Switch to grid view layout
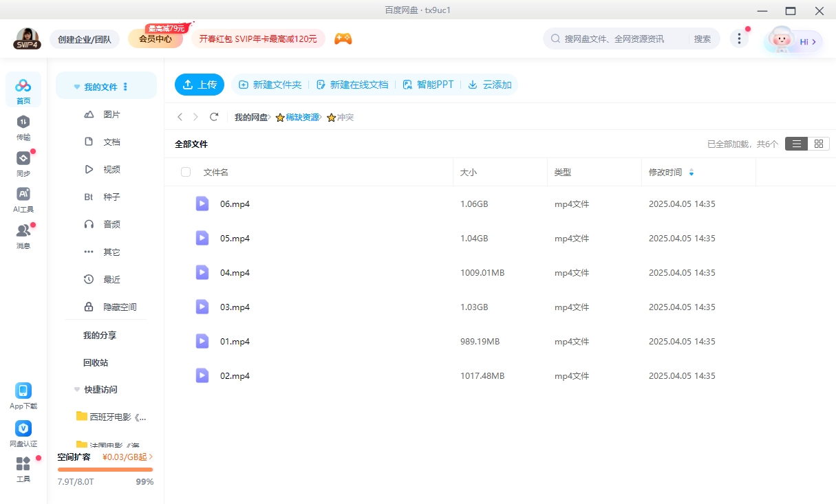The width and height of the screenshot is (836, 504). [819, 144]
